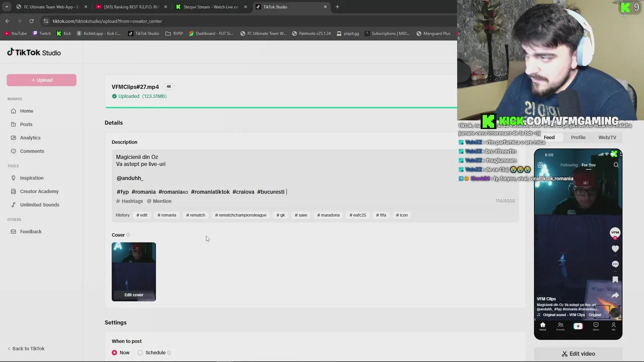Open Paletools v25.1.24 bookmark
The width and height of the screenshot is (644, 362).
[x=311, y=34]
